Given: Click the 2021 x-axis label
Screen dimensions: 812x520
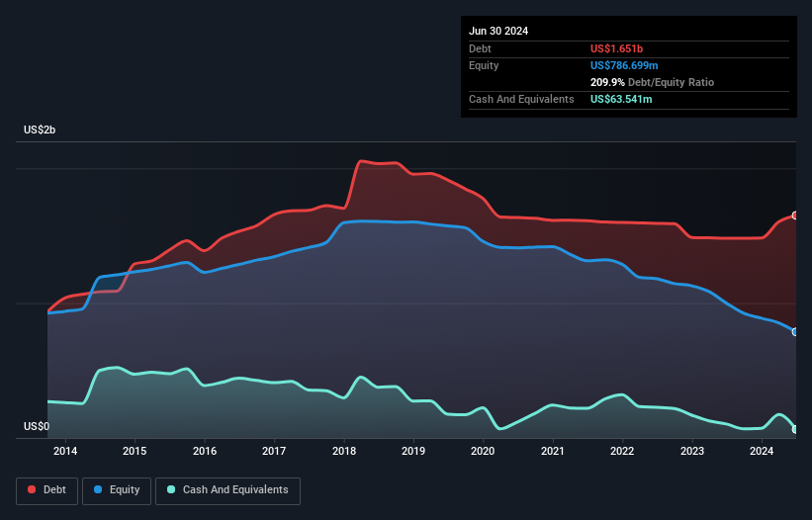Looking at the screenshot, I should [x=553, y=451].
